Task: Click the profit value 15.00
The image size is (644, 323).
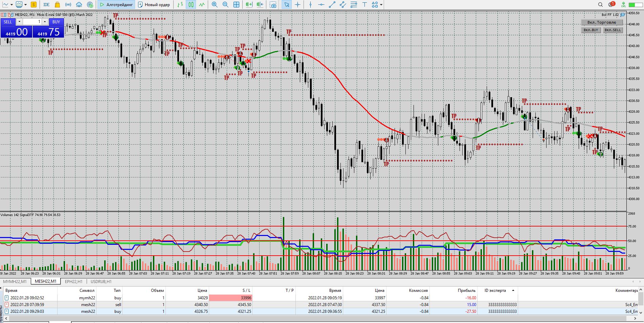Action: pyautogui.click(x=471, y=305)
